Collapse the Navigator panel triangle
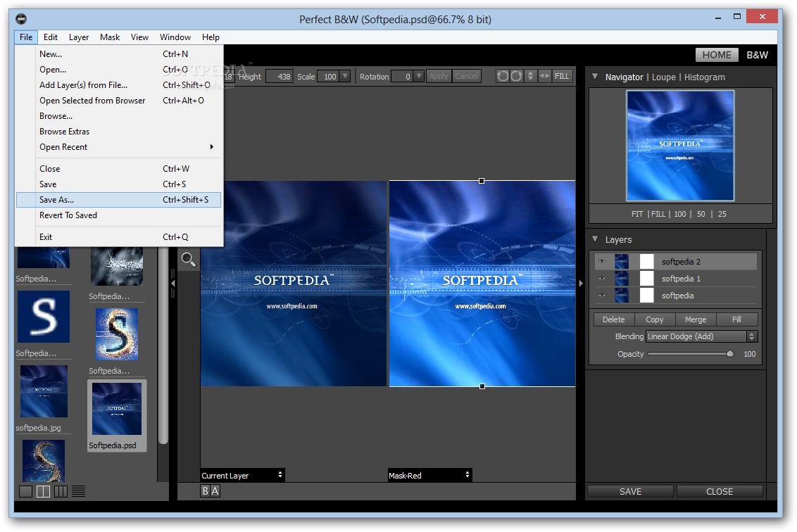This screenshot has width=797, height=532. pos(595,77)
